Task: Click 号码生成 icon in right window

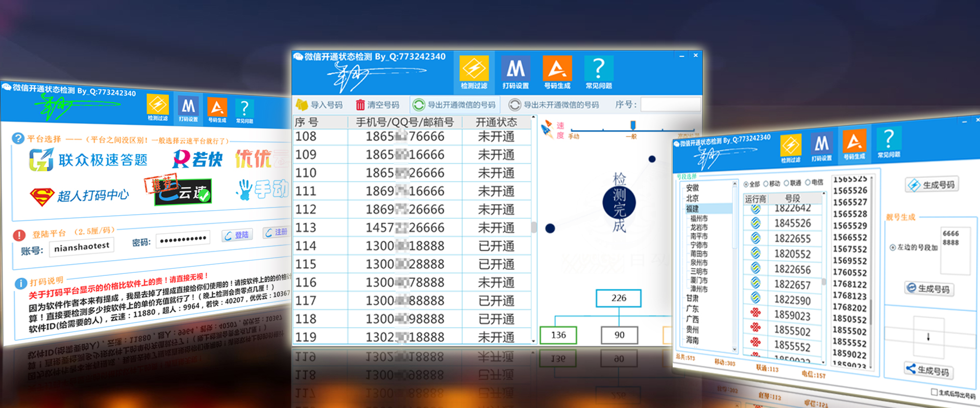Action: (x=854, y=143)
